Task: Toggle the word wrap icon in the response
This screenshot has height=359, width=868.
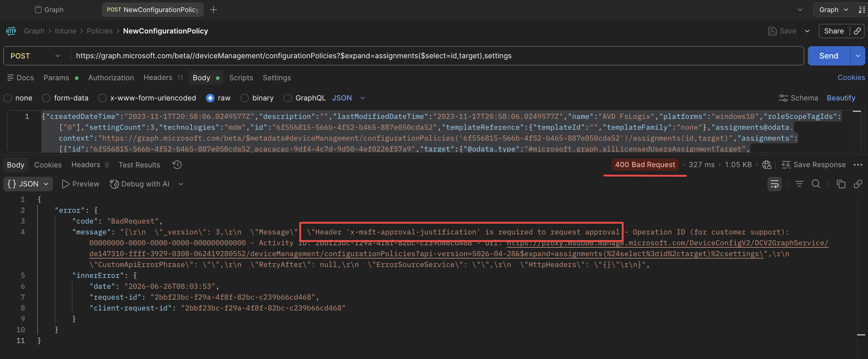Action: [774, 184]
